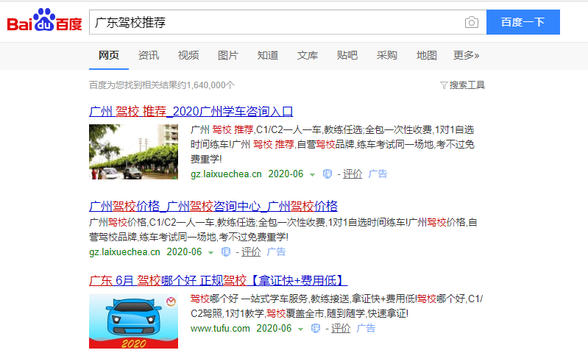Click 评价 link in www.tufu.com result

tap(341, 329)
